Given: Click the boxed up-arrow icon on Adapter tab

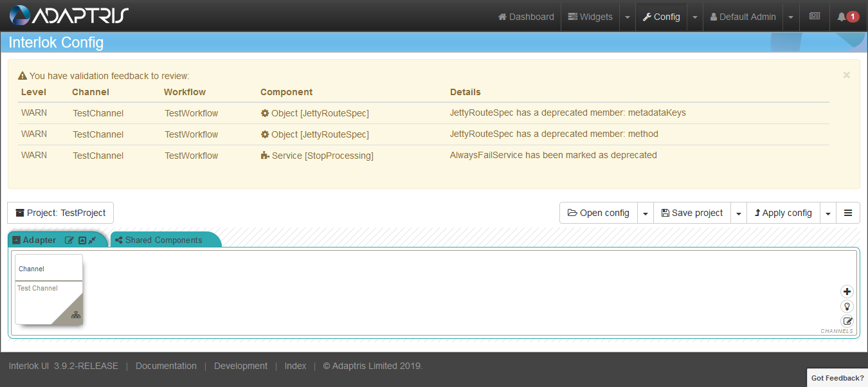Looking at the screenshot, I should [x=82, y=240].
